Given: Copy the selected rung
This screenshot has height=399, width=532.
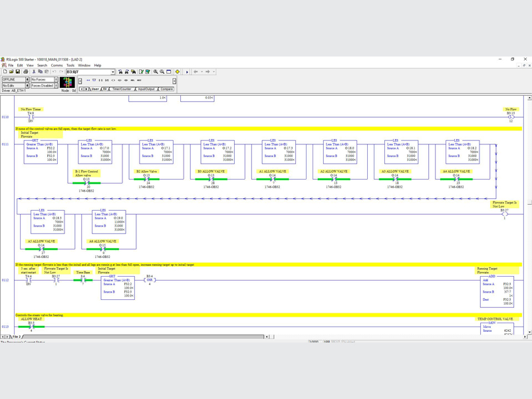Looking at the screenshot, I should pos(40,72).
